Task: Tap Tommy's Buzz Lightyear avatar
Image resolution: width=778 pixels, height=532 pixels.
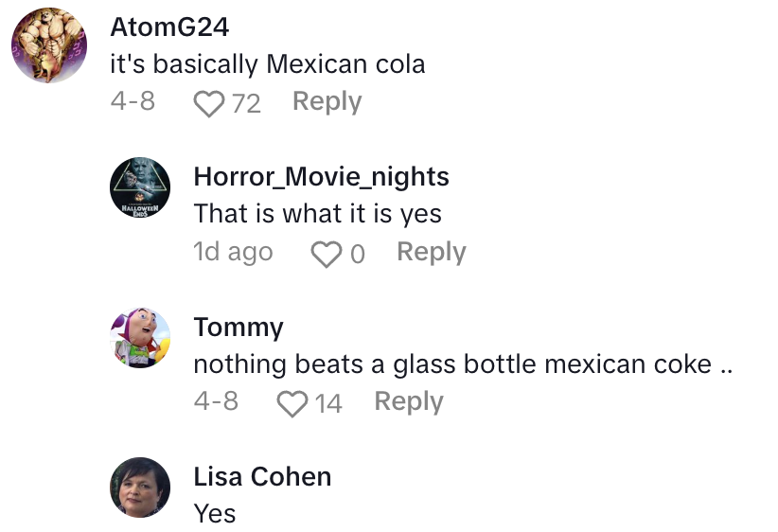Action: point(140,338)
